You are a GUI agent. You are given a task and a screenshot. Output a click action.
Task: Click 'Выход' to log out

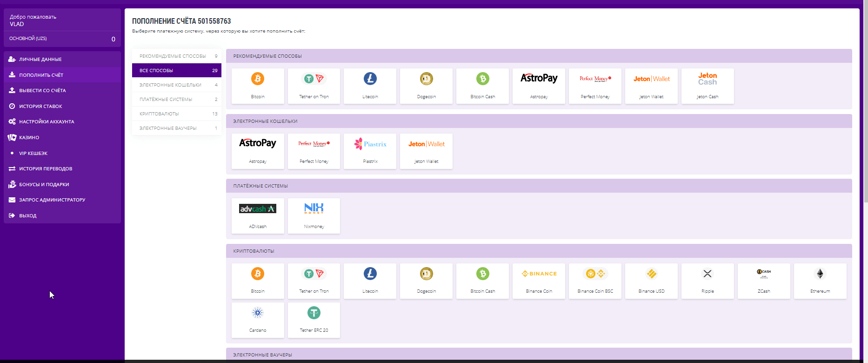click(28, 215)
